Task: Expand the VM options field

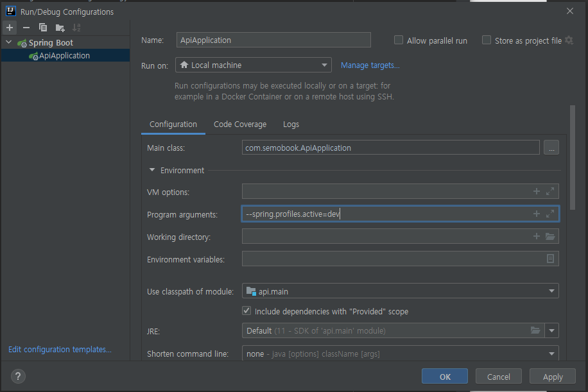Action: click(550, 191)
